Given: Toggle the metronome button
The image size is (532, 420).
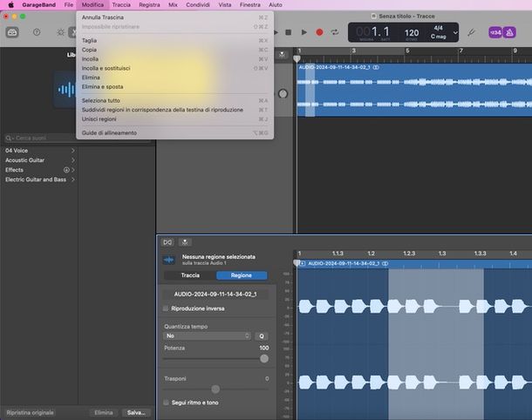Looking at the screenshot, I should click(x=509, y=32).
